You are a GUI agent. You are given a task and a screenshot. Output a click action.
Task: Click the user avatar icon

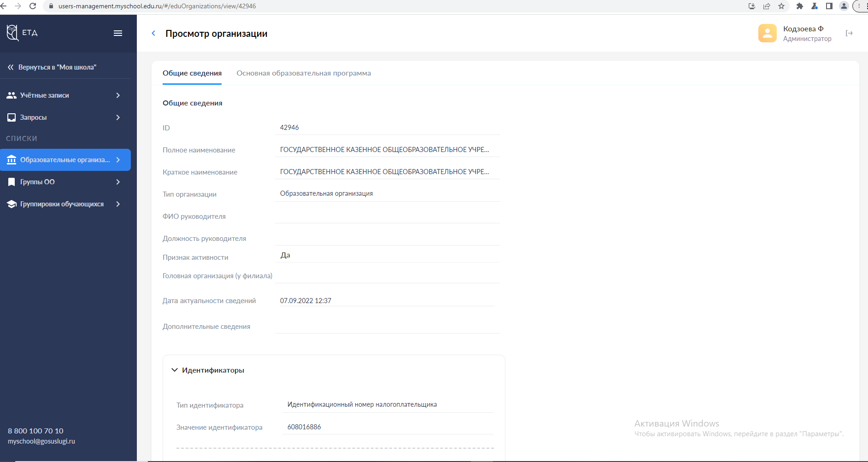[767, 33]
